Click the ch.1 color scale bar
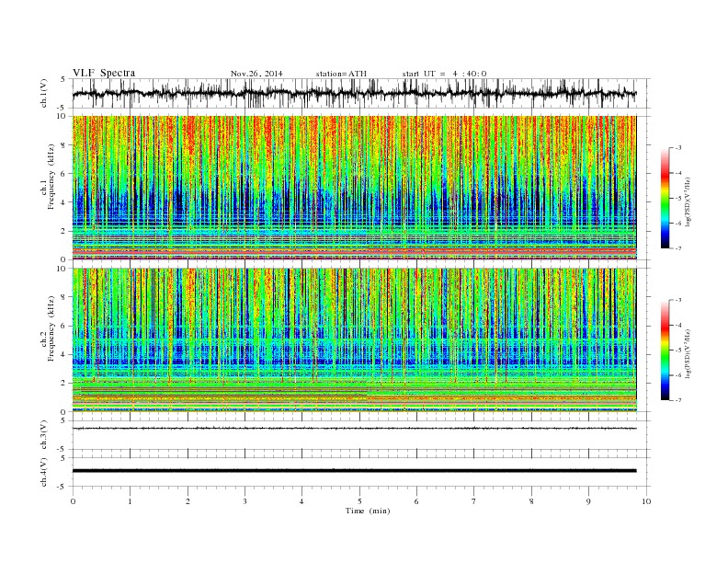Screen dimensions: 728x563 click(x=665, y=198)
